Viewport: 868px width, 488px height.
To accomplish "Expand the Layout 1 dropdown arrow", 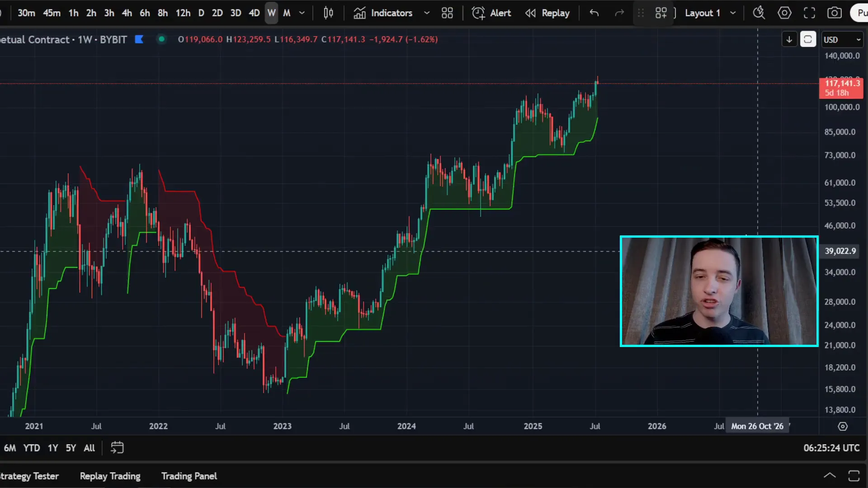I will [x=733, y=13].
